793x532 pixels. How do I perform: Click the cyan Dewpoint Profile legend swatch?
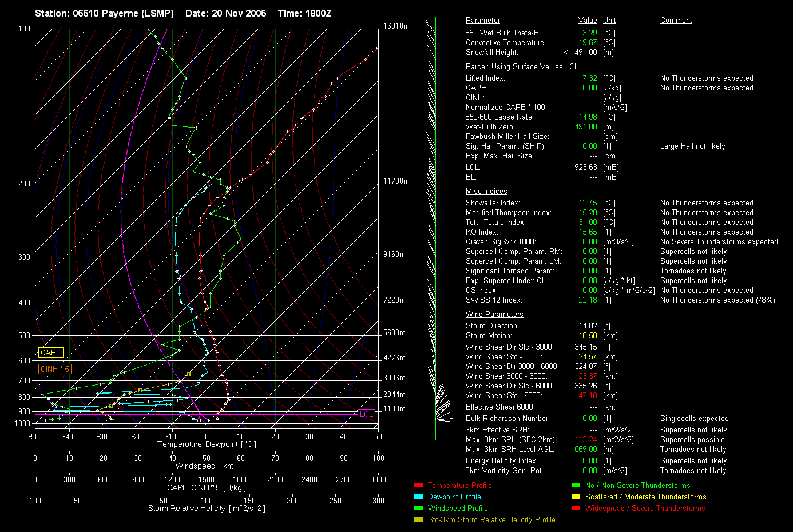click(418, 497)
